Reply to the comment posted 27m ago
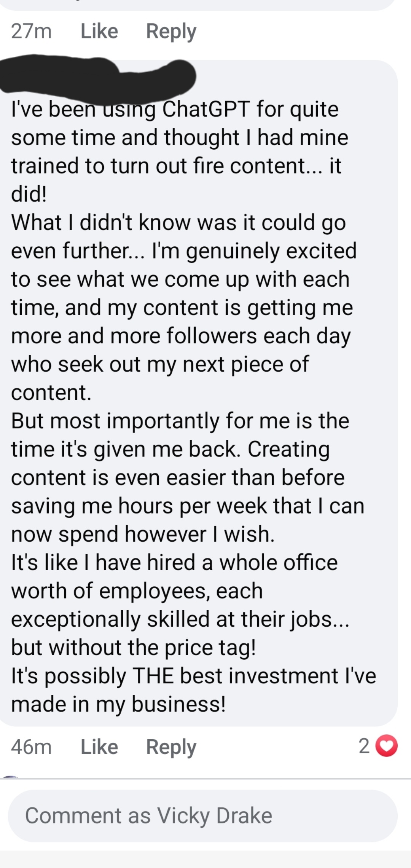 coord(171,31)
